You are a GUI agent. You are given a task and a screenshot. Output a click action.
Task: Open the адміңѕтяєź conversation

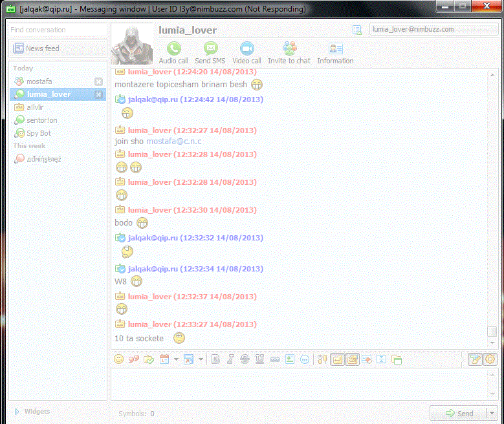click(x=58, y=159)
